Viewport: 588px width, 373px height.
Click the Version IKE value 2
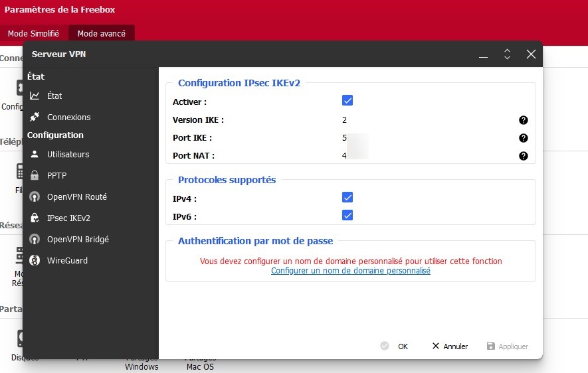[x=344, y=120]
